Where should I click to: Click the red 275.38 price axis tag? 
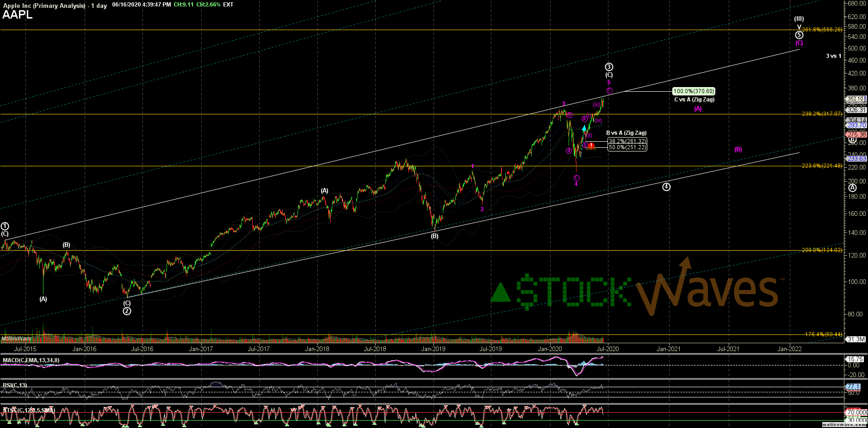click(856, 134)
